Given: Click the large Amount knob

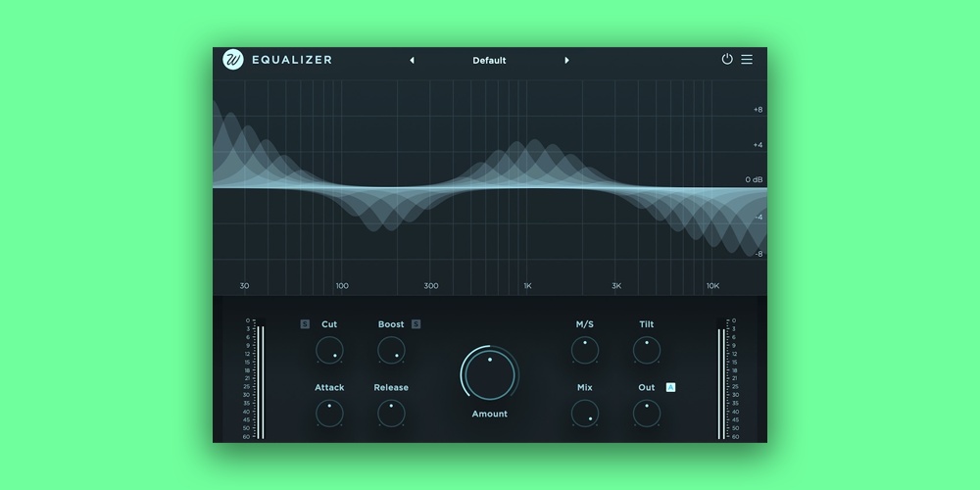Looking at the screenshot, I should pyautogui.click(x=489, y=373).
